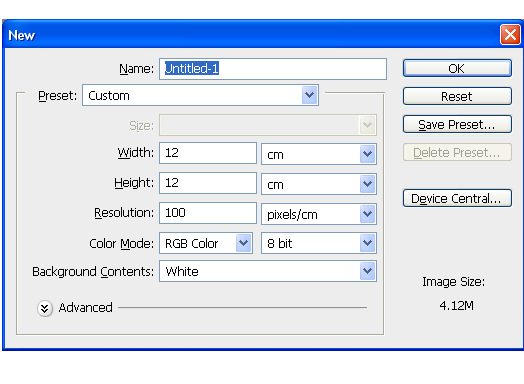This screenshot has width=524, height=384.
Task: Expand the Advanced options section
Action: click(44, 308)
